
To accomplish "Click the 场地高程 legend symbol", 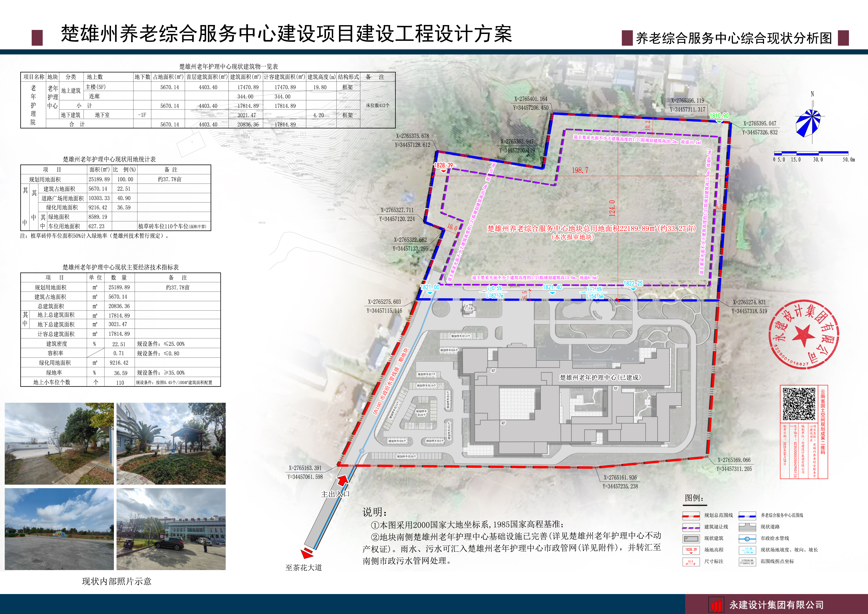I will (691, 550).
